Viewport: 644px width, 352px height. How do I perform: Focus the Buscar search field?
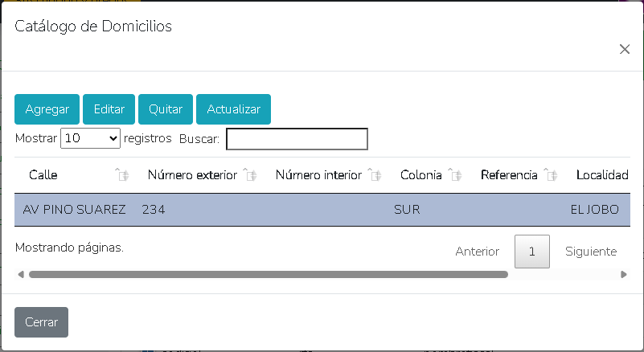(297, 139)
